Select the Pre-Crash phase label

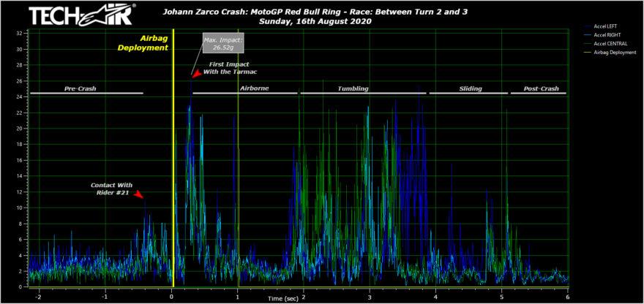click(80, 89)
